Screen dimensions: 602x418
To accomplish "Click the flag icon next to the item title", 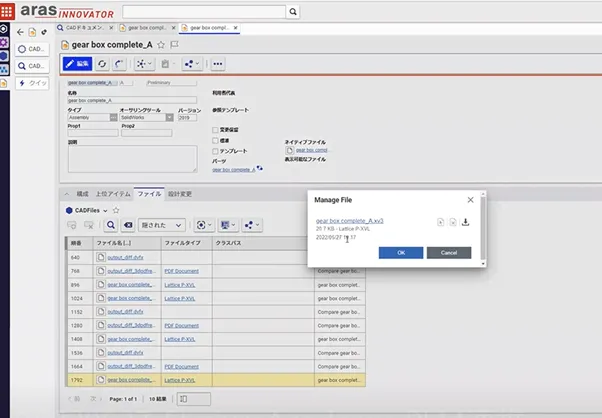I will coord(174,45).
